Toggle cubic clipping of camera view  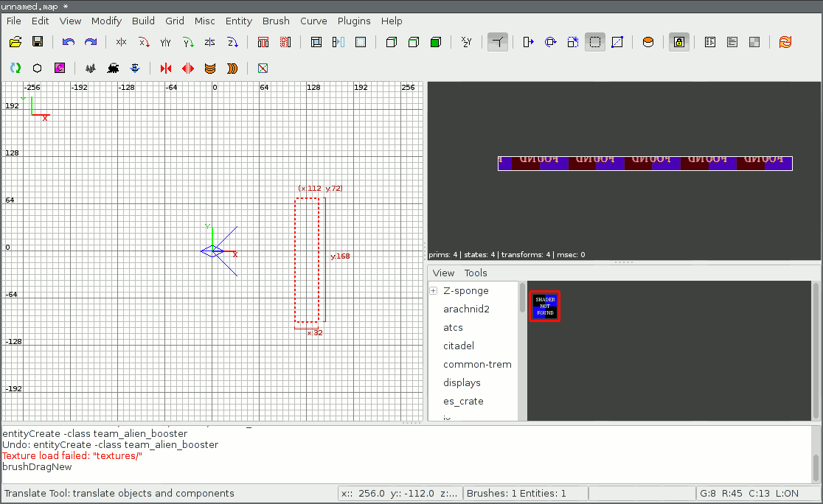[499, 42]
